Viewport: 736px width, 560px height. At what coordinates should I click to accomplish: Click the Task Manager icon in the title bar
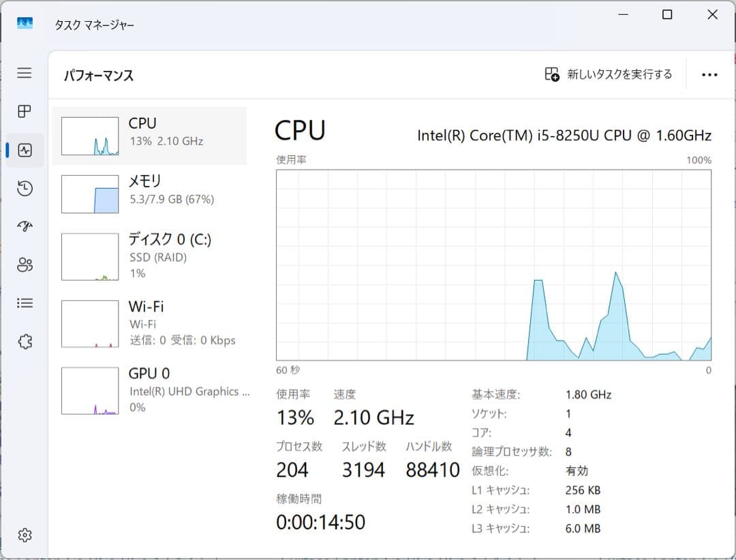coord(25,22)
